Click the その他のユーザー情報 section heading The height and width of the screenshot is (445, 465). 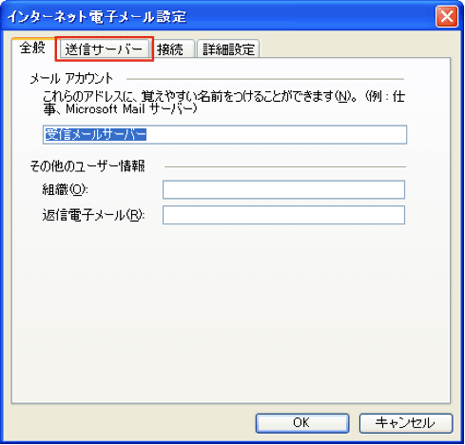click(87, 166)
